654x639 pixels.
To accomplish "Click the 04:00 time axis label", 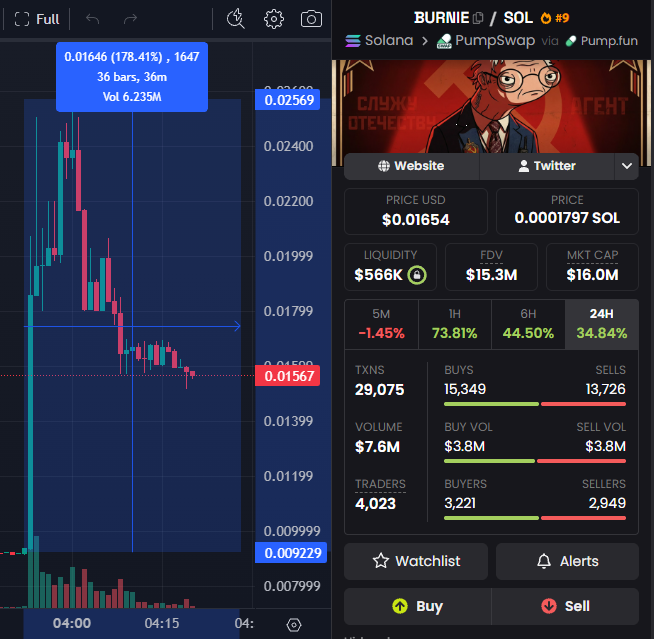I will click(x=72, y=623).
